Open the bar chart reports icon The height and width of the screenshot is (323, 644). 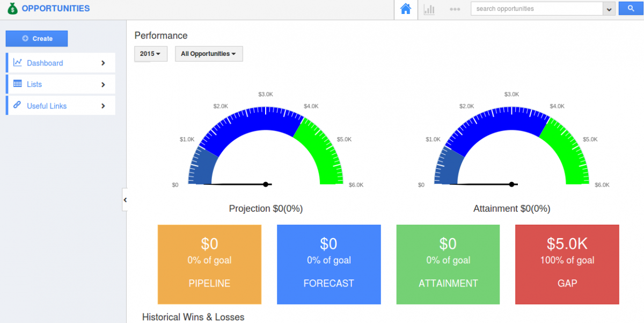tap(429, 9)
